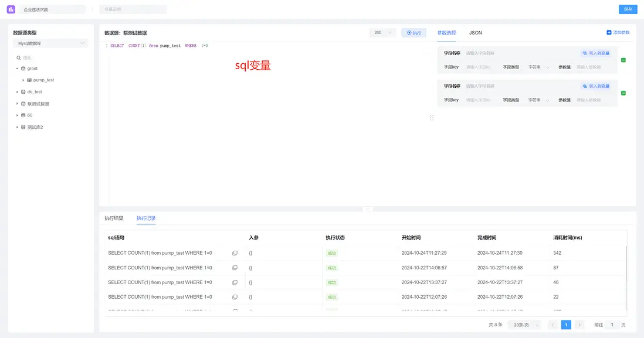
Task: Click the database icon beside 泵测试数据
Action: point(23,104)
